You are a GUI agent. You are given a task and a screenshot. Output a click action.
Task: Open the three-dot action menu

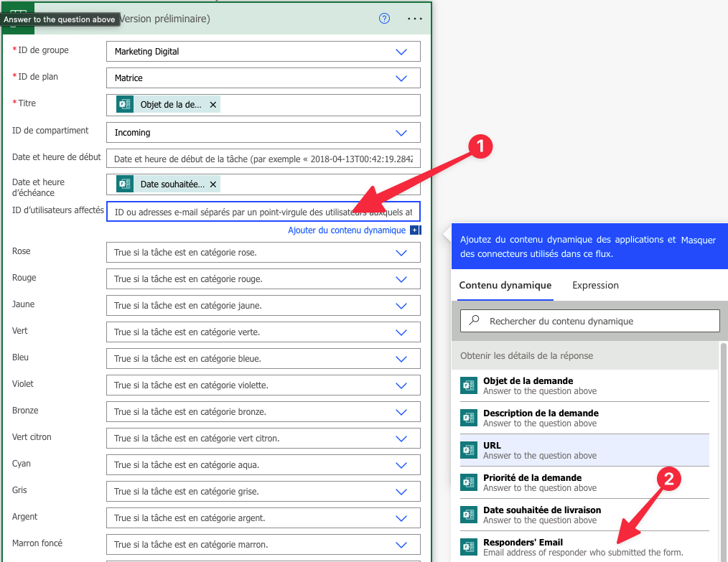tap(414, 19)
